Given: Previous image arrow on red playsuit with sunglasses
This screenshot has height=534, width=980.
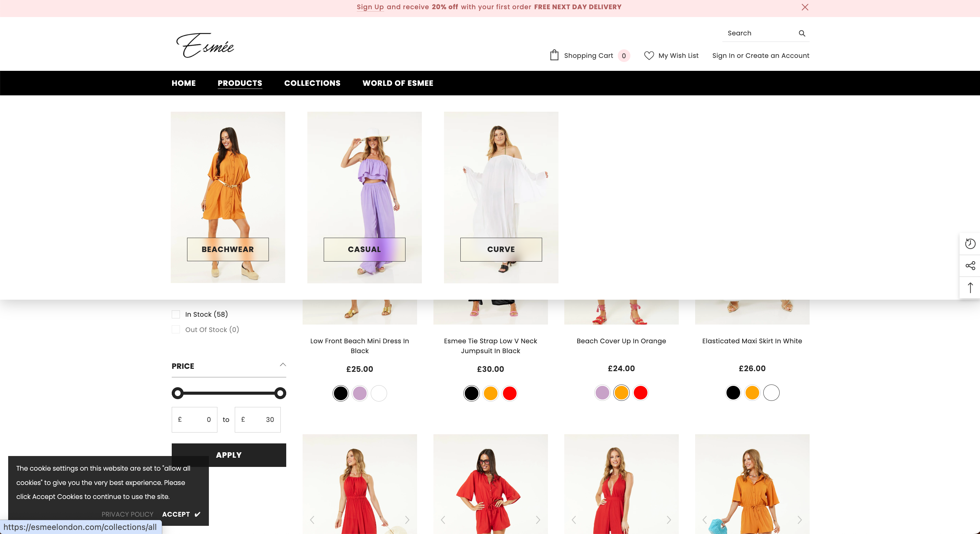Looking at the screenshot, I should pyautogui.click(x=443, y=520).
